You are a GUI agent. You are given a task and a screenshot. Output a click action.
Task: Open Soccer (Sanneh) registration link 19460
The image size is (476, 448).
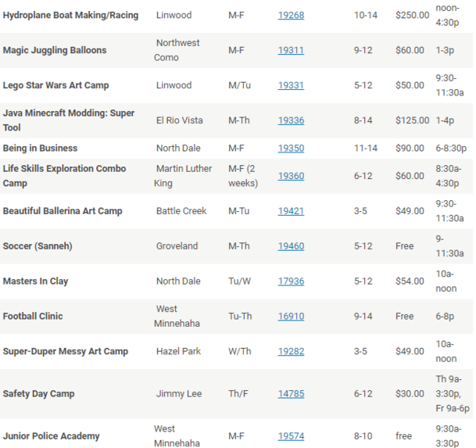(x=291, y=246)
